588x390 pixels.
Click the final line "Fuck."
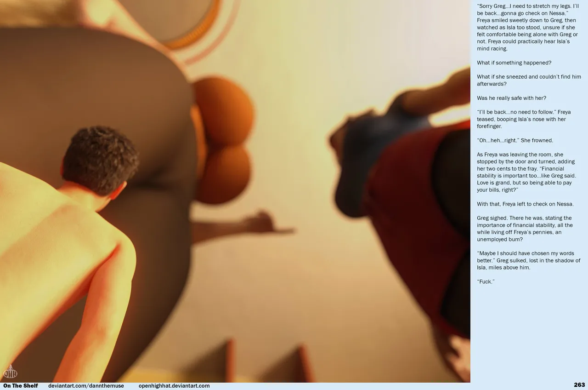pyautogui.click(x=486, y=281)
